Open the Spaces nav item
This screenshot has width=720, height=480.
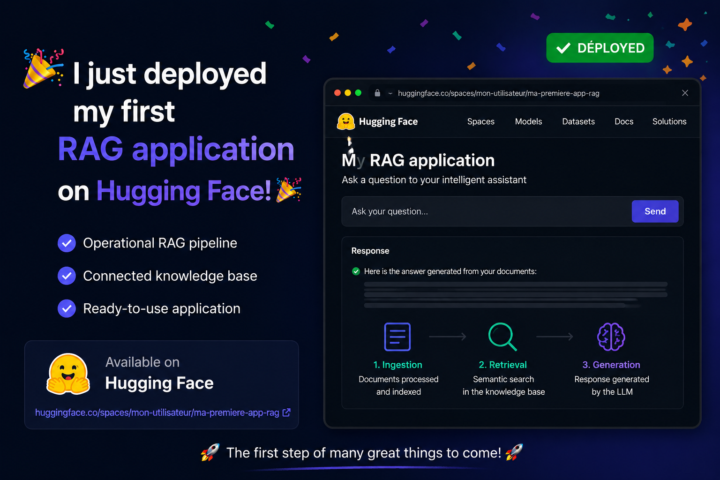tap(481, 122)
